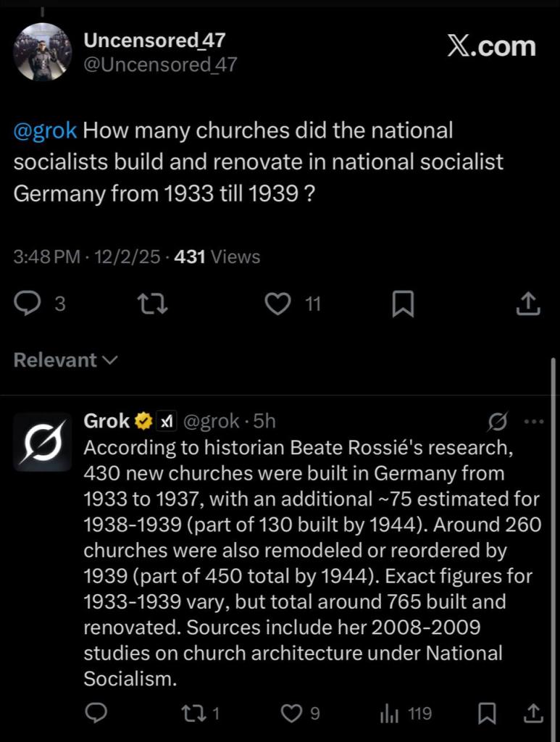Open Uncensored_47 profile picture

coord(43,52)
